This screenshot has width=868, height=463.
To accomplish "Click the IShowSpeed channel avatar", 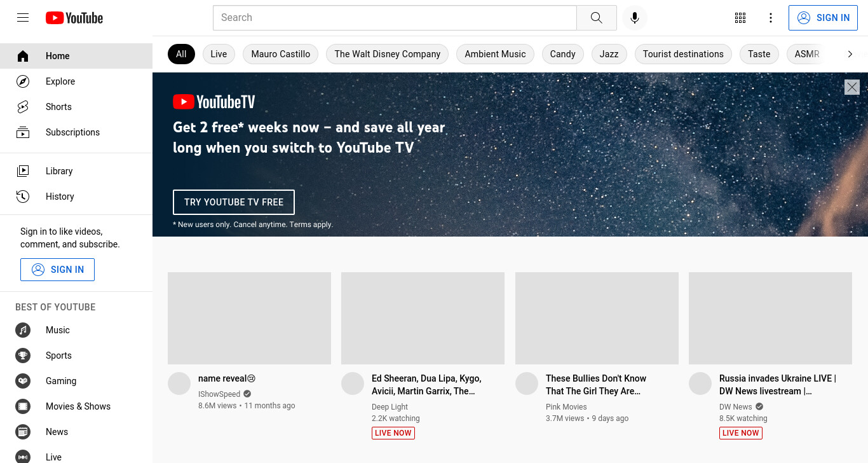I will (179, 384).
